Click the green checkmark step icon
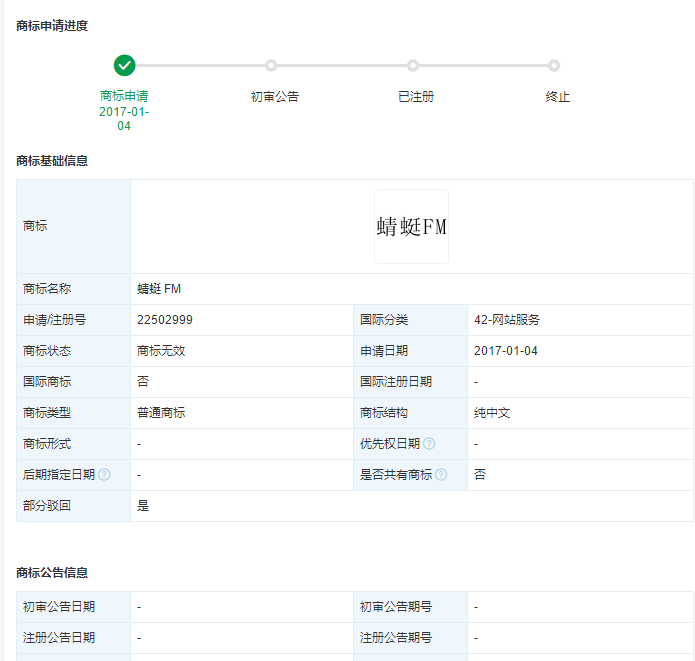Viewport: 695px width, 661px height. (125, 66)
